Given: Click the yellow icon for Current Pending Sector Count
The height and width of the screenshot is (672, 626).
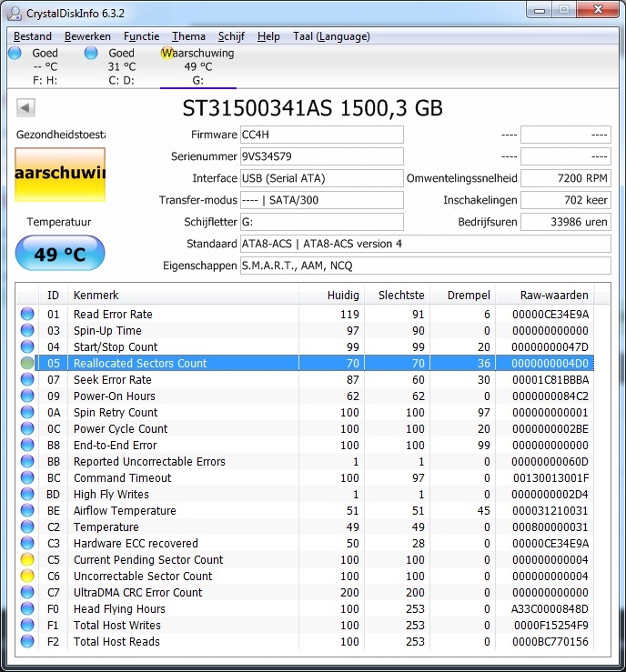Looking at the screenshot, I should click(x=27, y=560).
